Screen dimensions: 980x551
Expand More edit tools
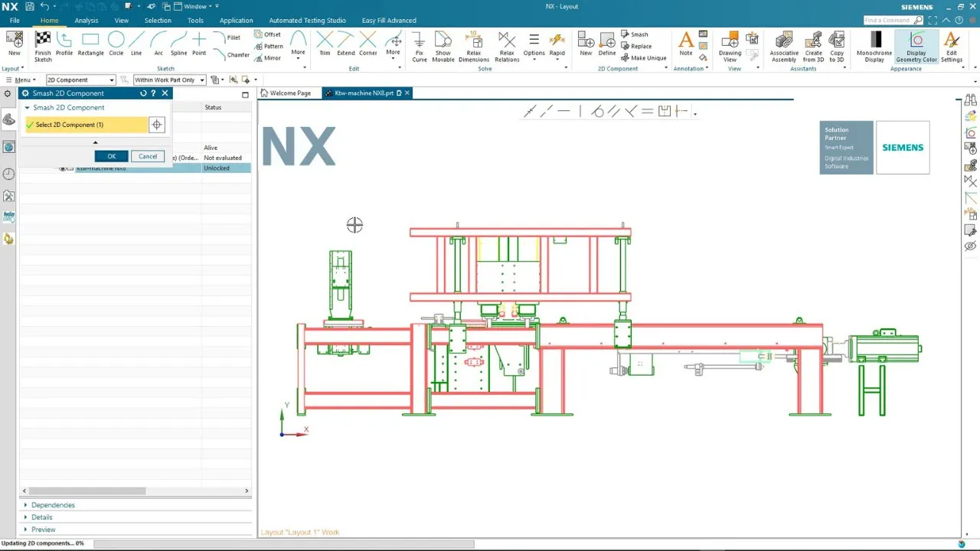point(393,47)
